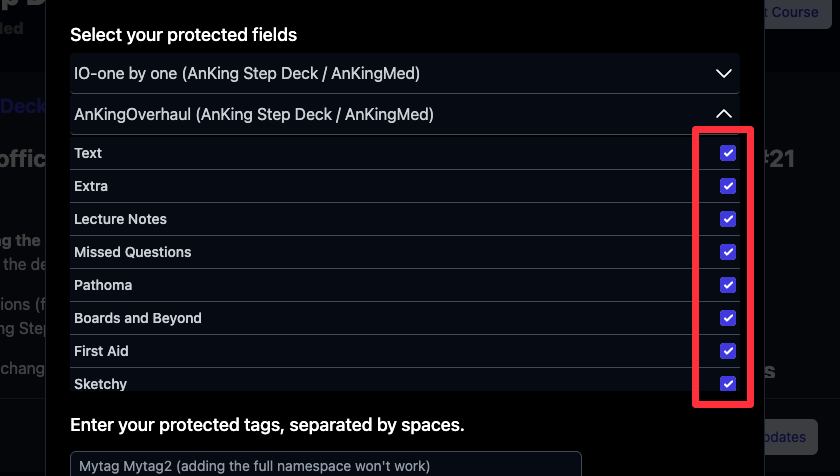Viewport: 840px width, 476px height.
Task: Uncheck the Text field checkbox
Action: (728, 153)
